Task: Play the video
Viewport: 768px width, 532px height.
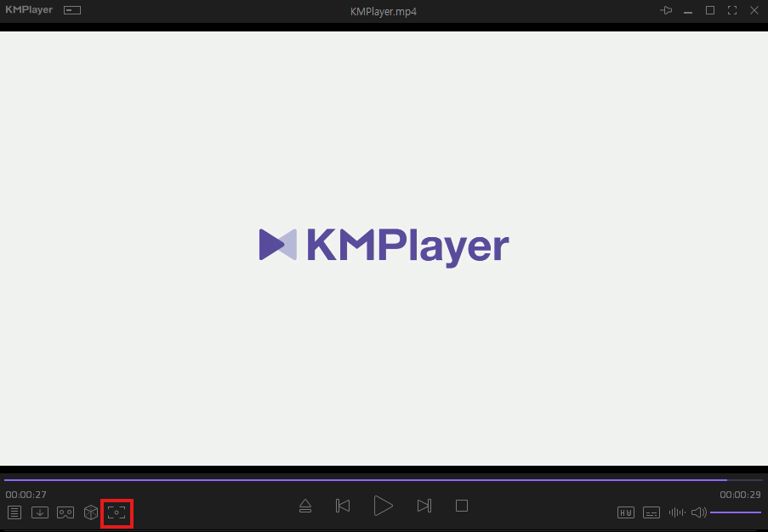Action: [x=383, y=506]
